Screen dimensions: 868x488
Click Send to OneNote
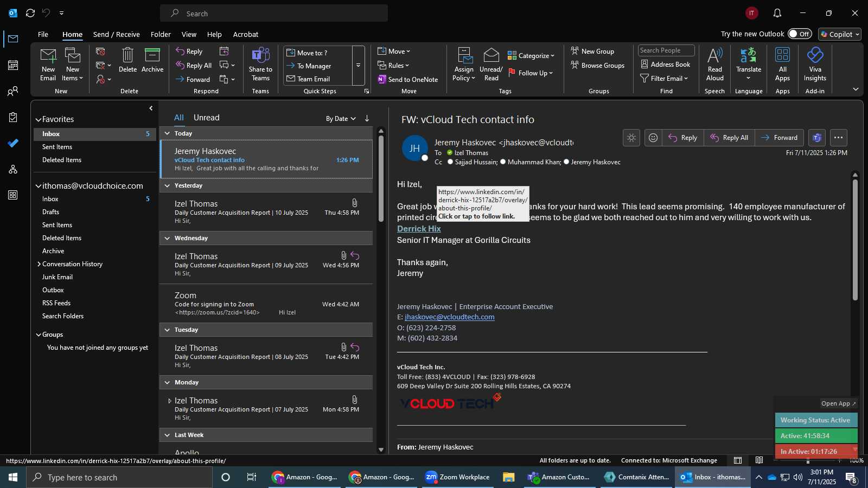408,79
